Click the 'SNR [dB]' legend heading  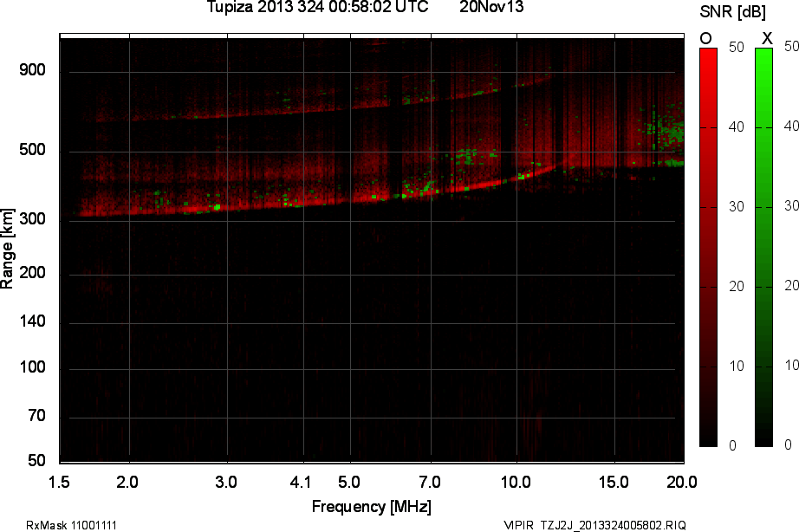(x=733, y=12)
